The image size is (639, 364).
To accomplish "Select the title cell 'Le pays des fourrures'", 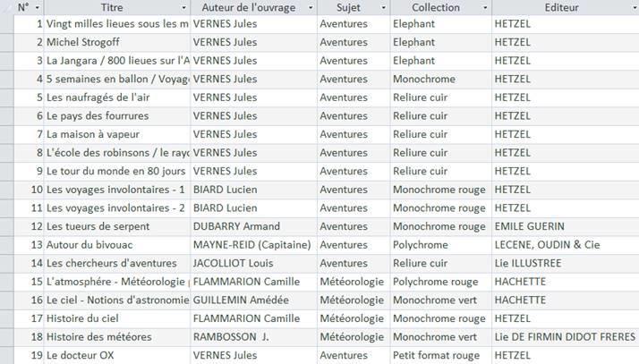I will (x=117, y=116).
